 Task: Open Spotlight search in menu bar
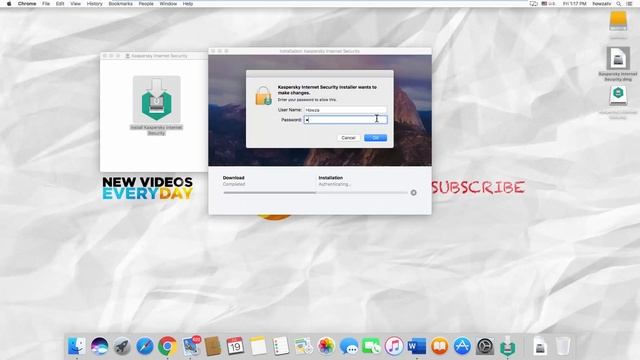(619, 4)
